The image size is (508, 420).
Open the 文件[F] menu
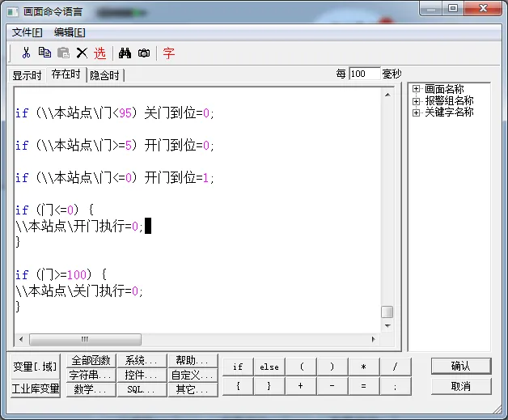point(28,32)
